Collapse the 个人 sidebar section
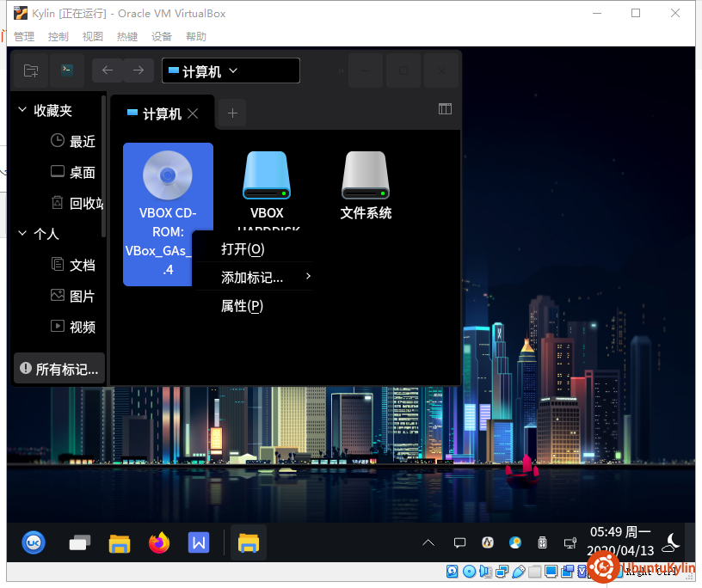Screen dimensions: 702x588 coord(22,233)
